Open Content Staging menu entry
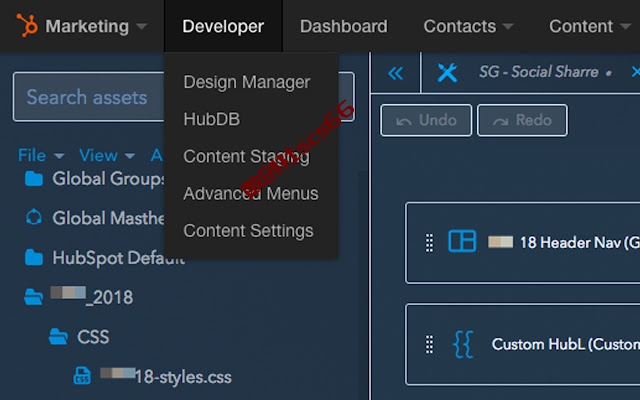Viewport: 640px width, 400px height. point(247,156)
